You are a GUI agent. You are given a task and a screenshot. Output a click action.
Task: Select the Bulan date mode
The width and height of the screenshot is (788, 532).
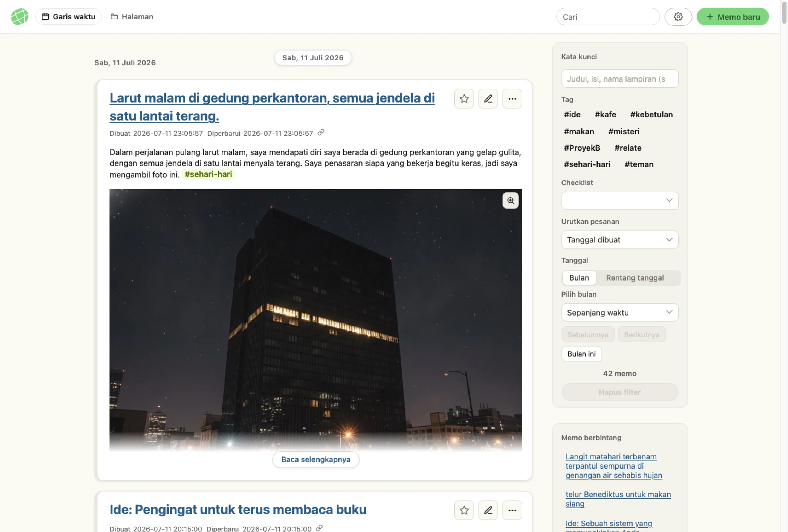(579, 278)
